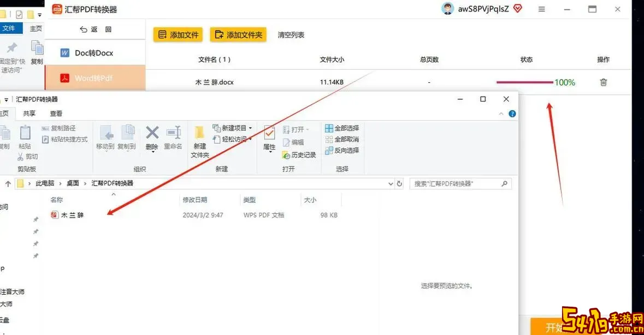Open the address bar history dropdown
The width and height of the screenshot is (644, 335).
[x=391, y=184]
